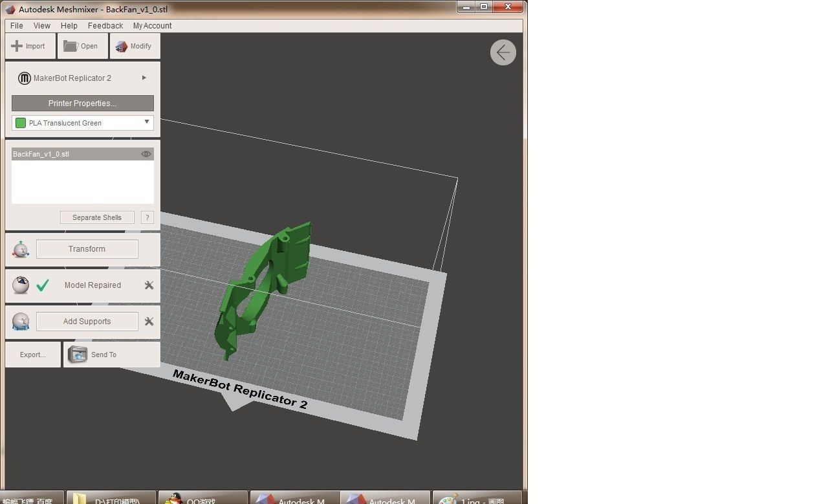Viewport: 828px width, 504px height.
Task: Click the Modify button
Action: (135, 46)
